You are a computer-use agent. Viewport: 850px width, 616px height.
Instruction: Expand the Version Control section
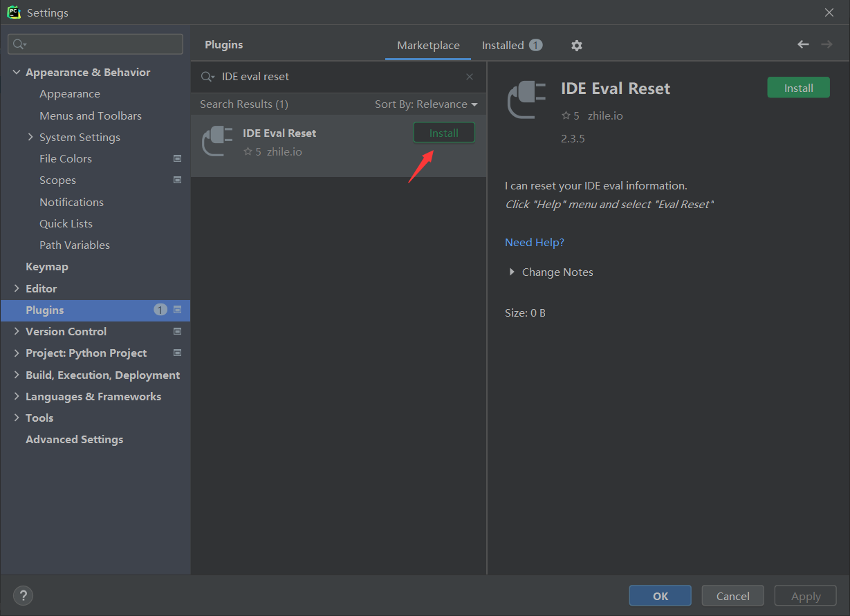pyautogui.click(x=17, y=332)
